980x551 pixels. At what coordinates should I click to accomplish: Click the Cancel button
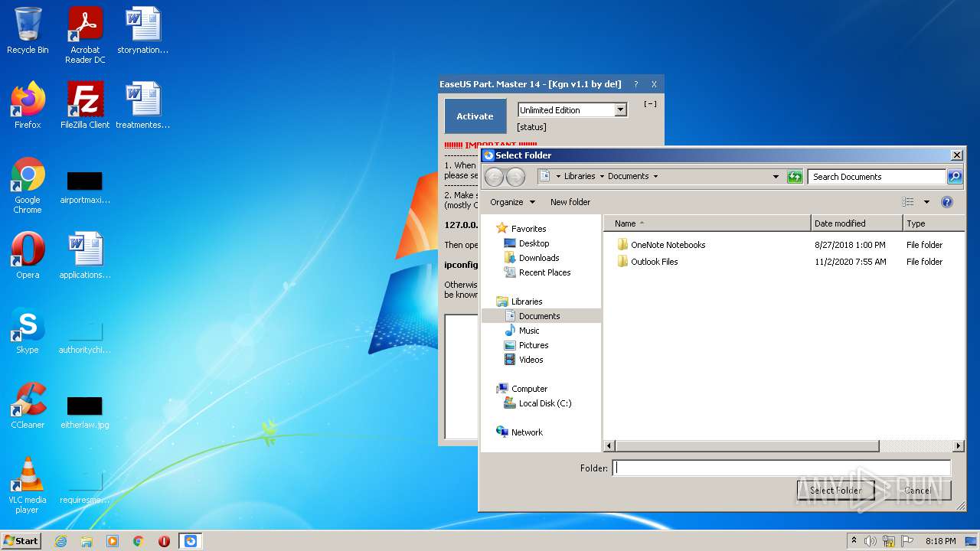click(917, 491)
